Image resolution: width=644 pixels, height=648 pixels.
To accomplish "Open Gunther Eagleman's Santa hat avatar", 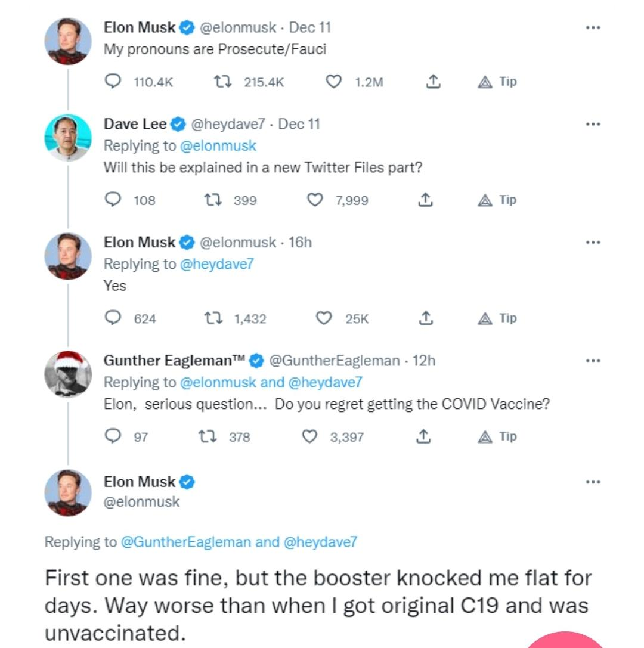I will 68,373.
